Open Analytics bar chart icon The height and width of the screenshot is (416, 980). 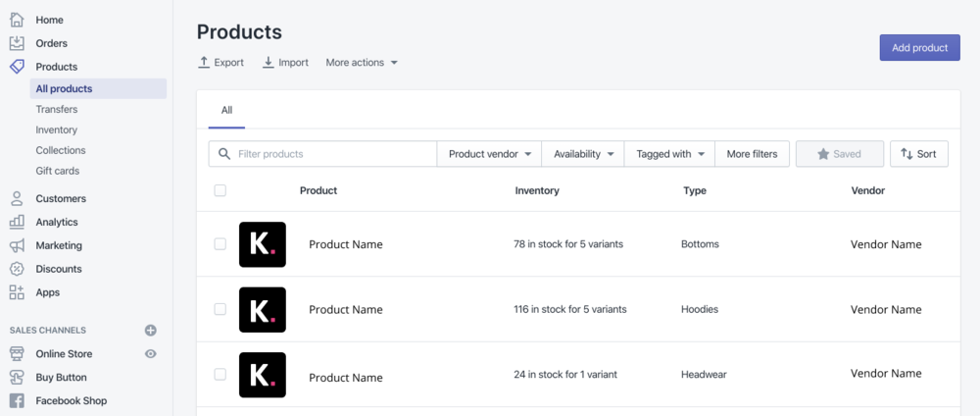[17, 222]
